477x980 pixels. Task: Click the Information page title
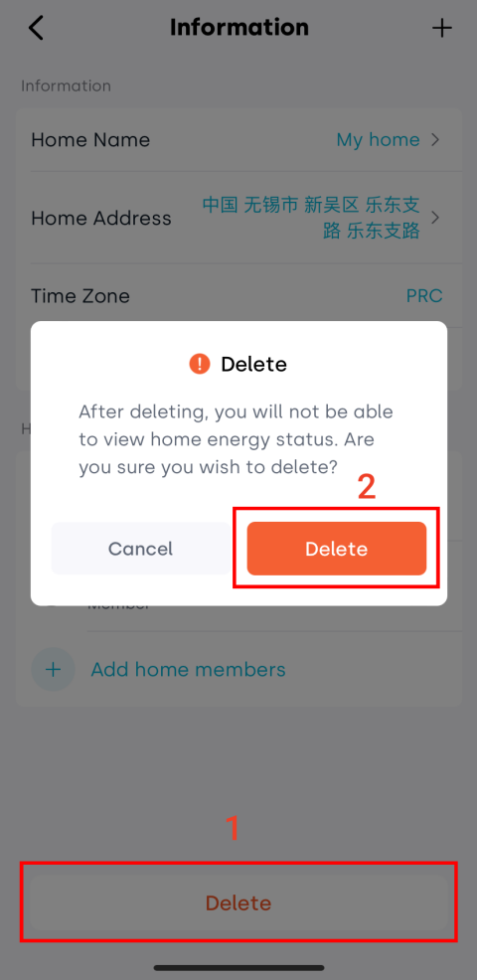click(239, 28)
